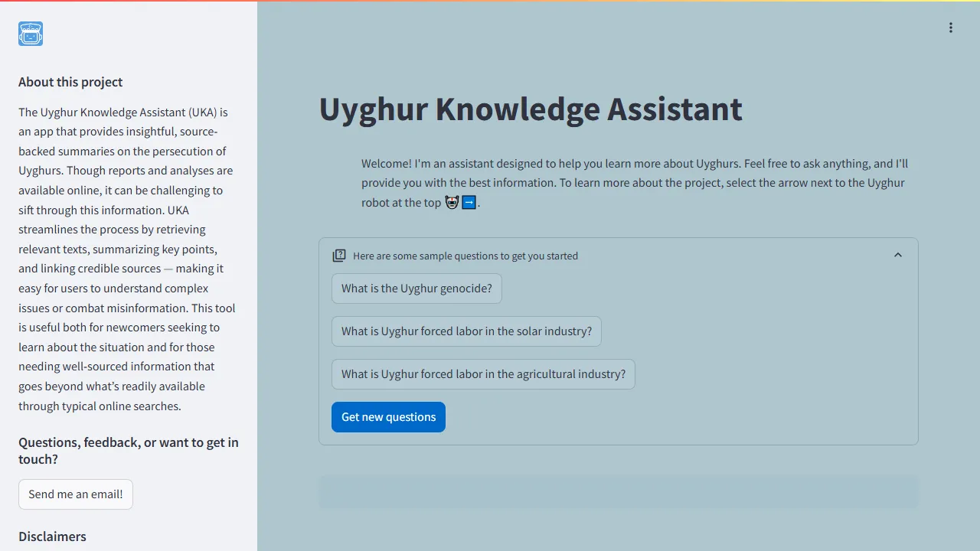Click the chat input bar at the bottom
Image resolution: width=980 pixels, height=551 pixels.
pyautogui.click(x=618, y=491)
